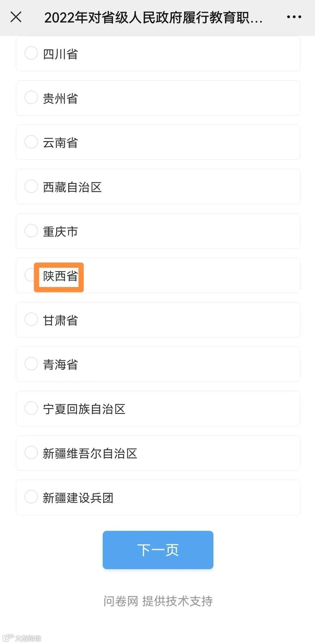The width and height of the screenshot is (315, 644).
Task: Select 宁夏回族自治区 radio button
Action: [x=31, y=408]
